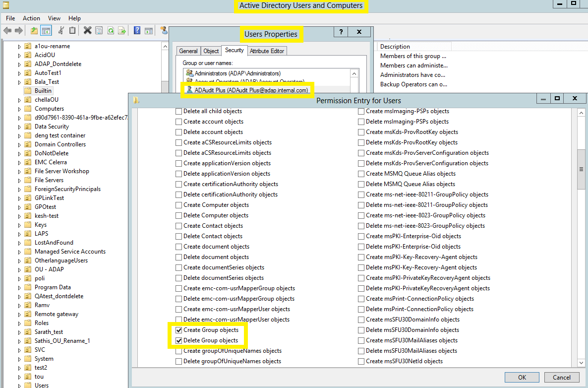Click the Delete X icon in the toolbar
The height and width of the screenshot is (388, 588).
[87, 31]
